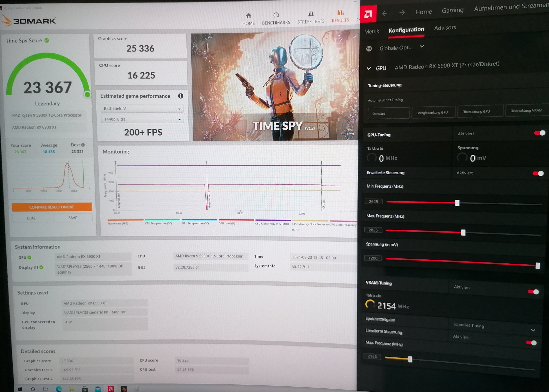Open the Benchmarks gauge icon
The image size is (549, 392).
pyautogui.click(x=276, y=15)
